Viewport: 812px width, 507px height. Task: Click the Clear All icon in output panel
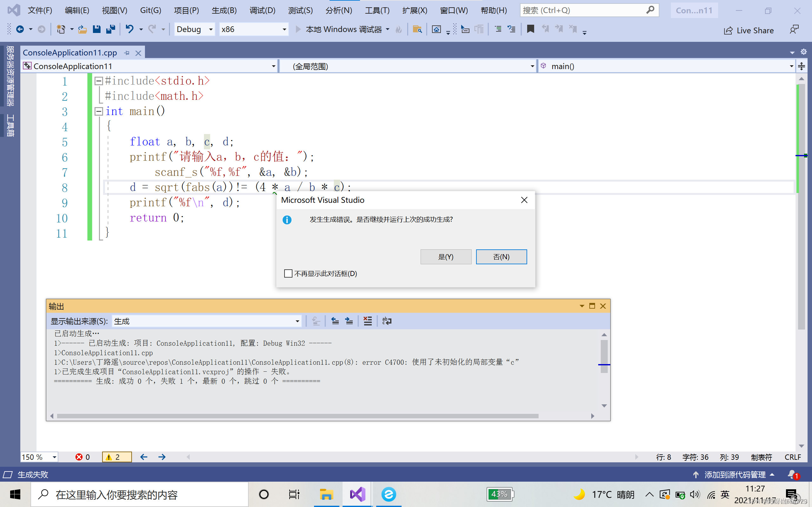pyautogui.click(x=367, y=321)
